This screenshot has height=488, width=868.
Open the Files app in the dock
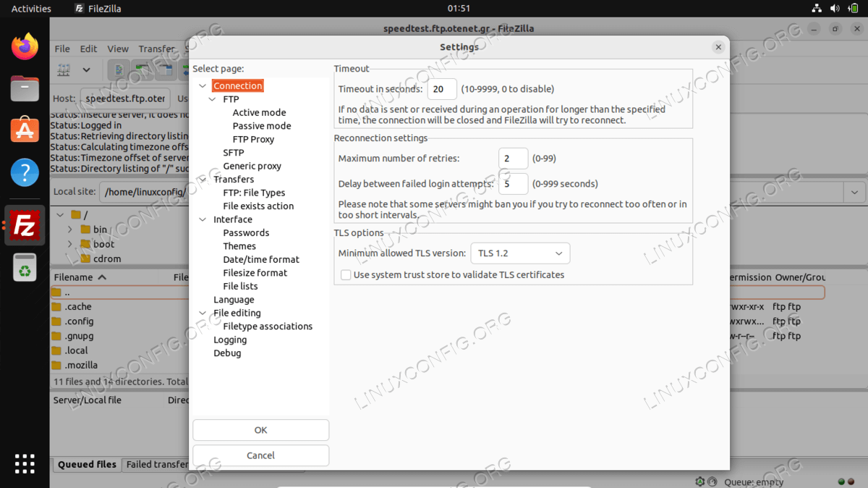(x=25, y=89)
